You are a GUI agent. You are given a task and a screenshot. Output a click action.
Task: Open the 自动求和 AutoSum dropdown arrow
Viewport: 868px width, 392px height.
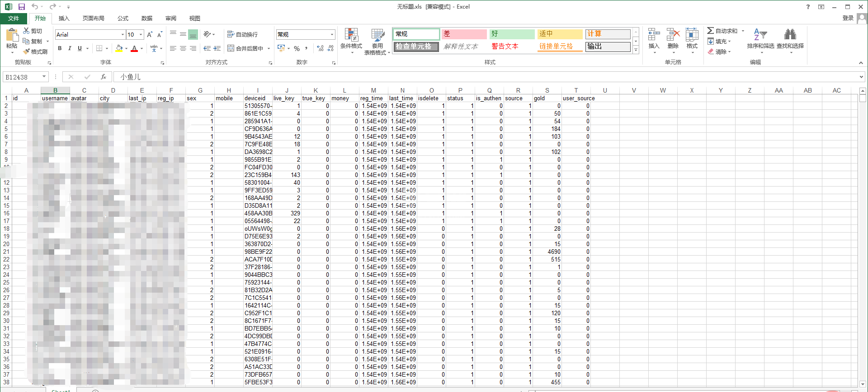click(743, 31)
